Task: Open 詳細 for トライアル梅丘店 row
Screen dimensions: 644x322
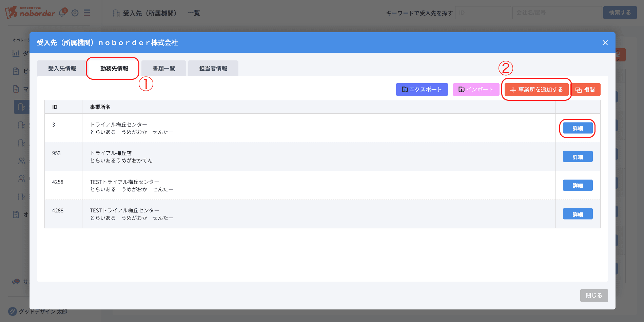Action: coord(578,157)
